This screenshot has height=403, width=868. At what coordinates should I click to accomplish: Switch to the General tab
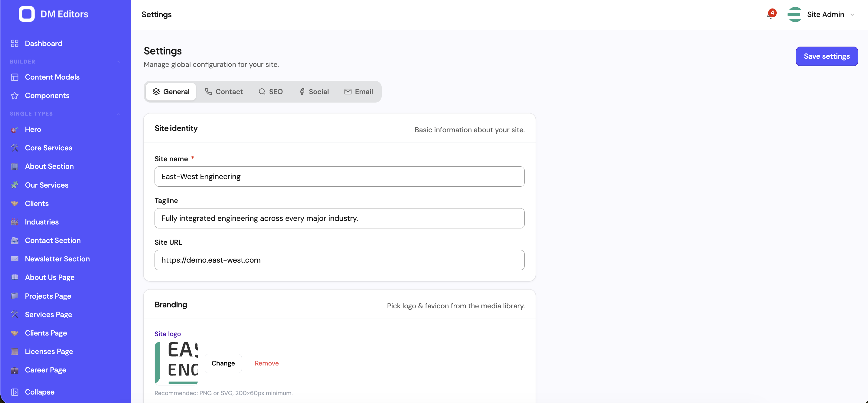(x=171, y=92)
